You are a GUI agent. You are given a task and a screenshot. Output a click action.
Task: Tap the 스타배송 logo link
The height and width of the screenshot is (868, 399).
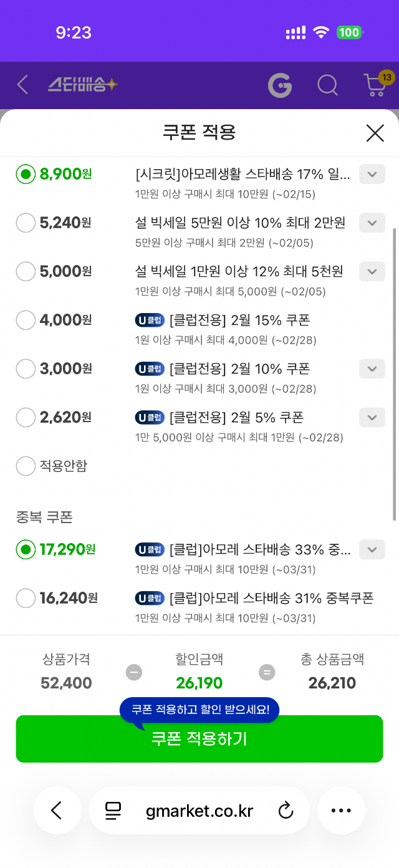(x=82, y=85)
